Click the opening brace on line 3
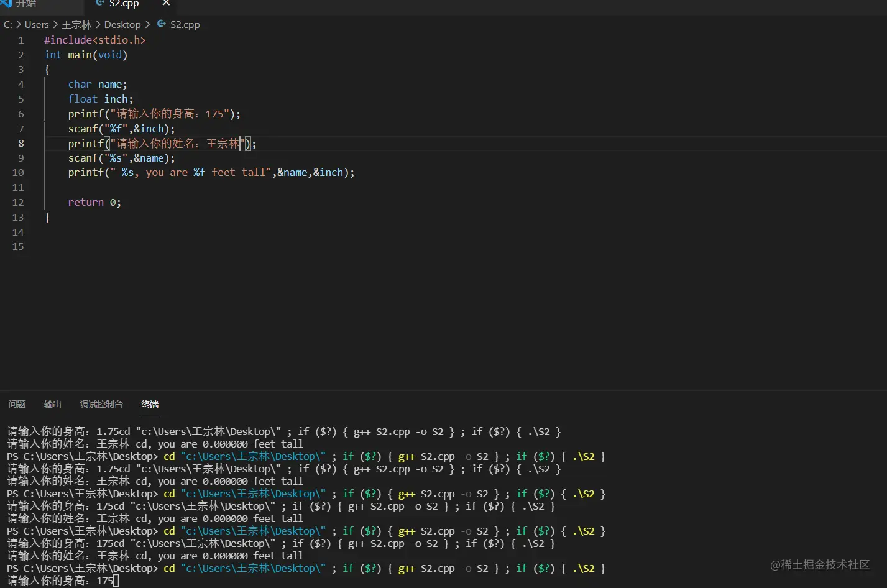The image size is (887, 588). tap(47, 70)
